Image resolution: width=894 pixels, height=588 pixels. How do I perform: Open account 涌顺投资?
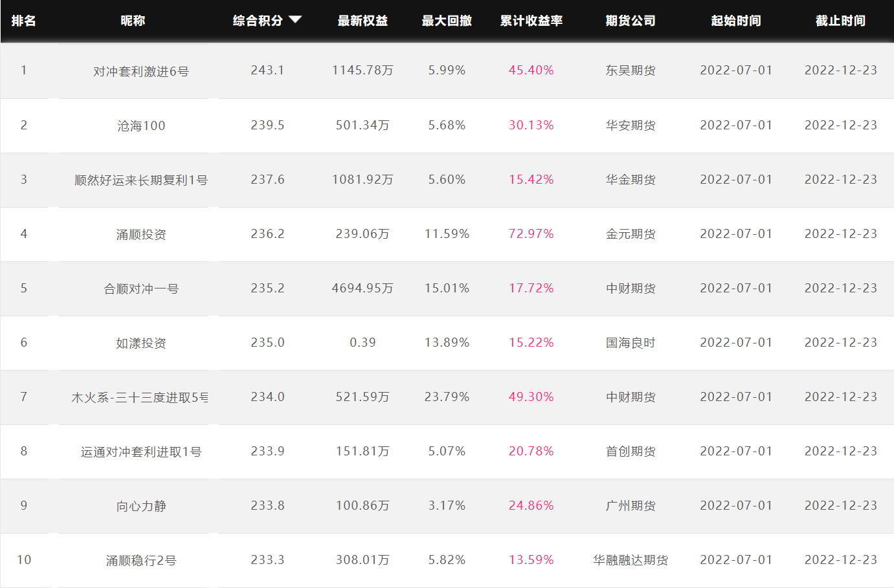(x=141, y=234)
